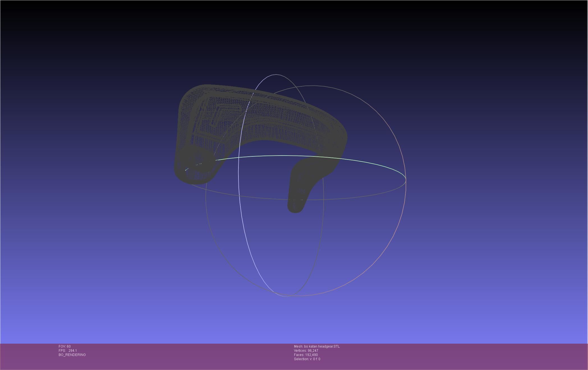Click the mesh name bo katan headgear.STL

point(317,346)
